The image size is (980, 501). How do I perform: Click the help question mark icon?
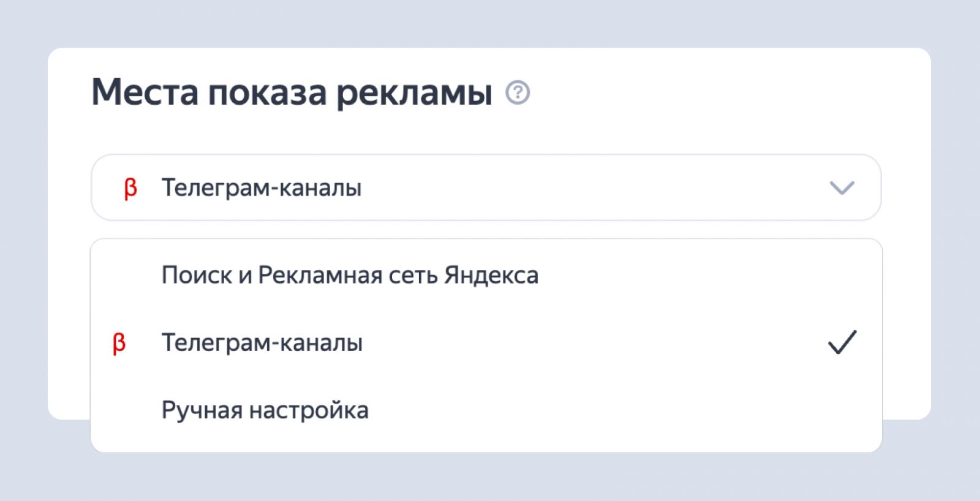[x=518, y=92]
